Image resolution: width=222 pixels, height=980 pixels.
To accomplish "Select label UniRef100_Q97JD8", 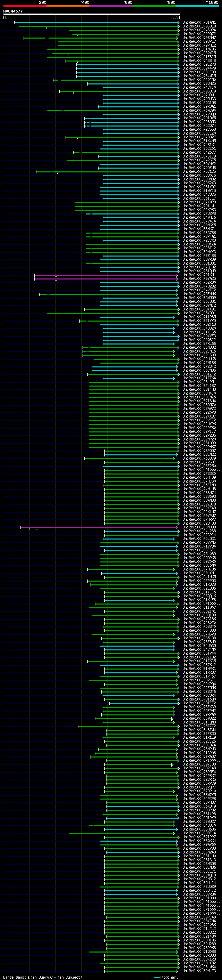I will point(199,764).
